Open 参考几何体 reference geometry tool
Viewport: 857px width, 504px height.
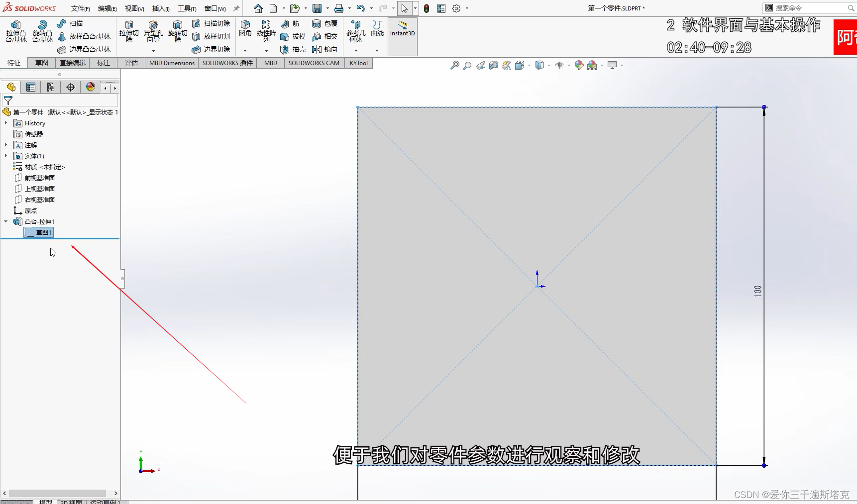click(x=356, y=31)
